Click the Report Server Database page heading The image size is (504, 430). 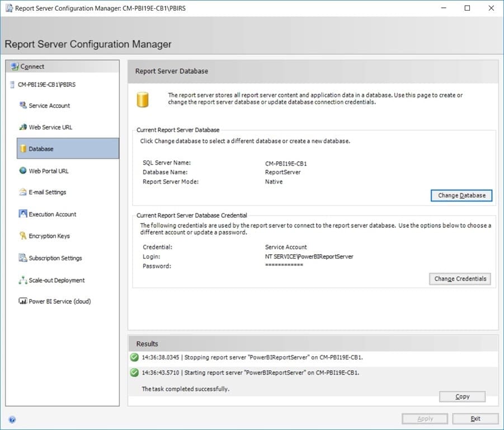(171, 71)
